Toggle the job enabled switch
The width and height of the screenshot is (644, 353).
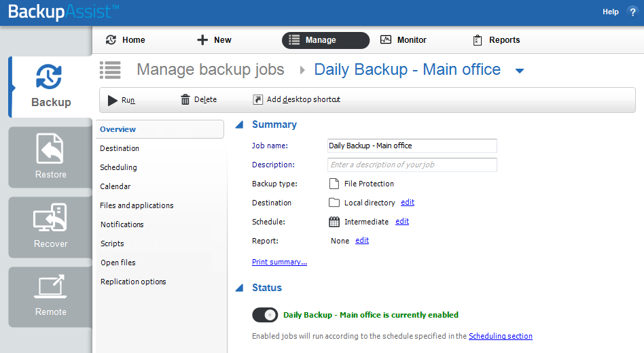[x=265, y=315]
